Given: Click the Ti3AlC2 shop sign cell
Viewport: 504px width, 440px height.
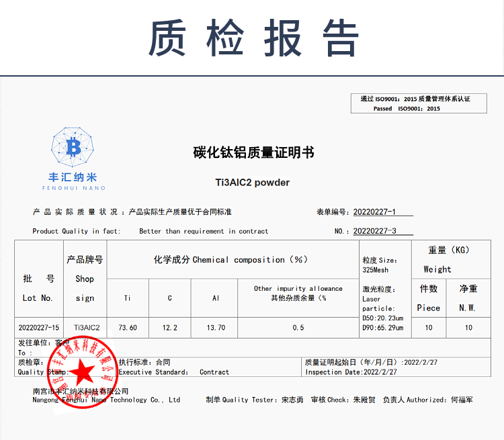Looking at the screenshot, I should 87,328.
